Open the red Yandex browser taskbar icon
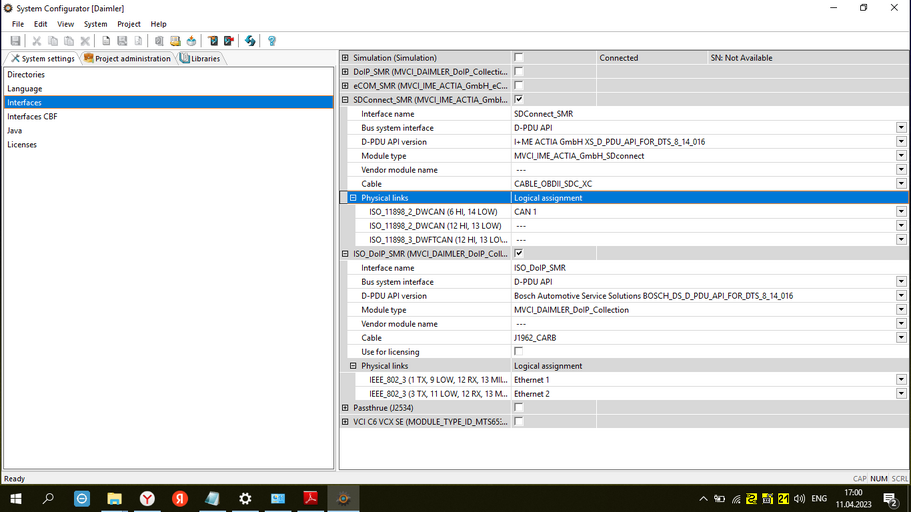This screenshot has height=512, width=911. [x=180, y=499]
